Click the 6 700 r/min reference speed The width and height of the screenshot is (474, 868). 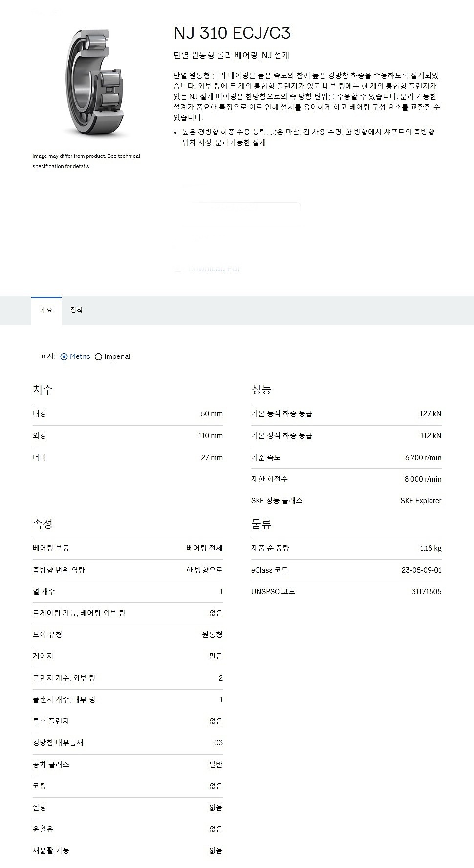[x=423, y=458]
